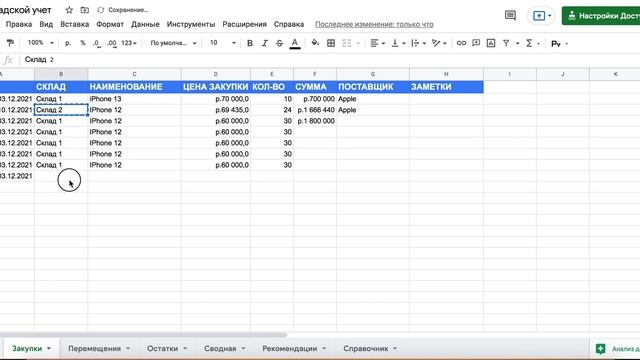Open input tools Ру dropdown
The height and width of the screenshot is (360, 640).
click(559, 43)
